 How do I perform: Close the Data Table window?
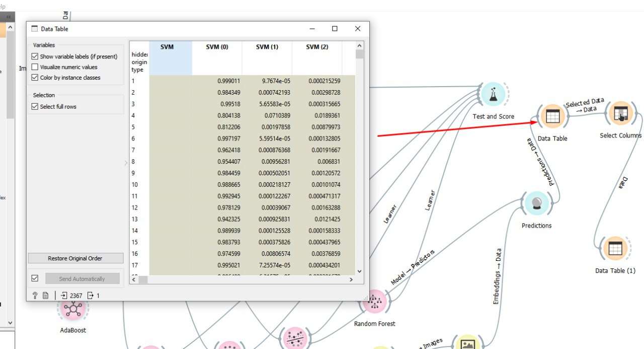pos(358,29)
